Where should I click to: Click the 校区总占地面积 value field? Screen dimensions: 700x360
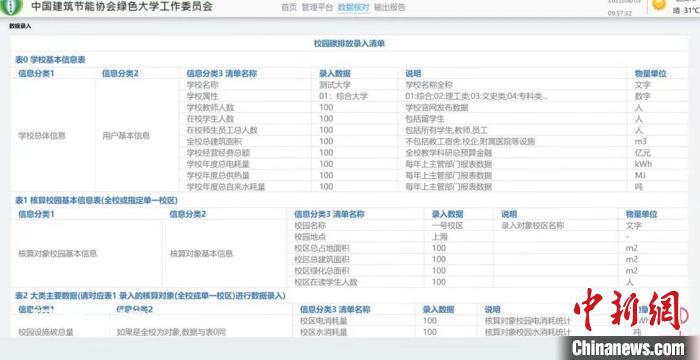[458, 248]
